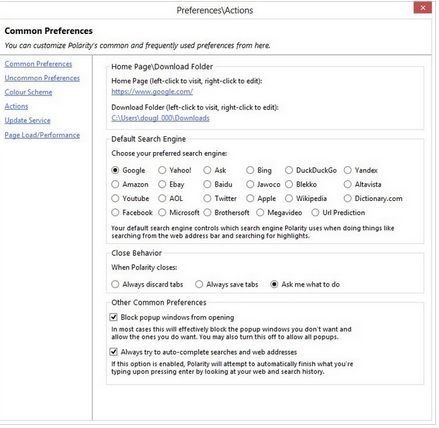Go to Colour Scheme preferences
Image resolution: width=439 pixels, height=428 pixels.
pos(28,92)
